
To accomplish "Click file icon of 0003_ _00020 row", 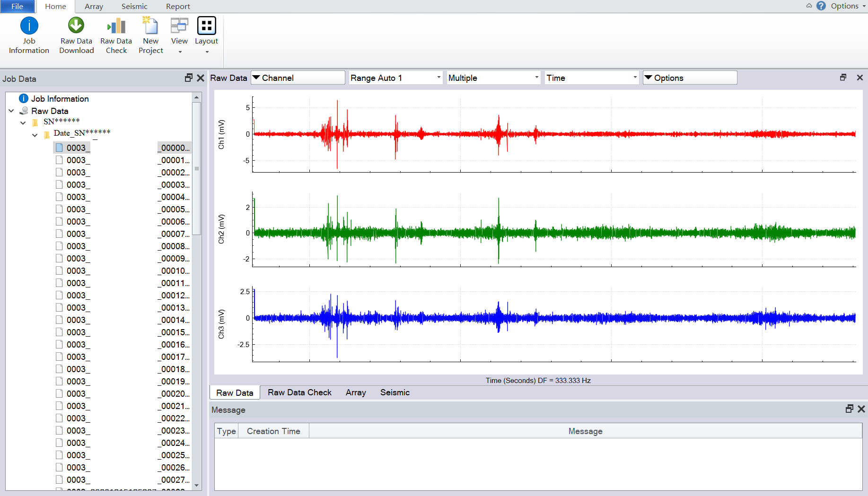I will (x=59, y=393).
